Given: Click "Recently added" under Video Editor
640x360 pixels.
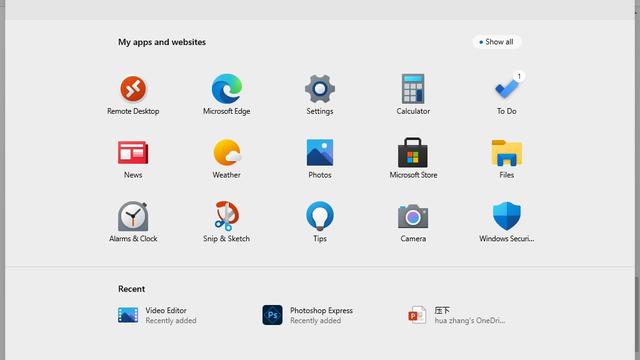Looking at the screenshot, I should point(171,321).
